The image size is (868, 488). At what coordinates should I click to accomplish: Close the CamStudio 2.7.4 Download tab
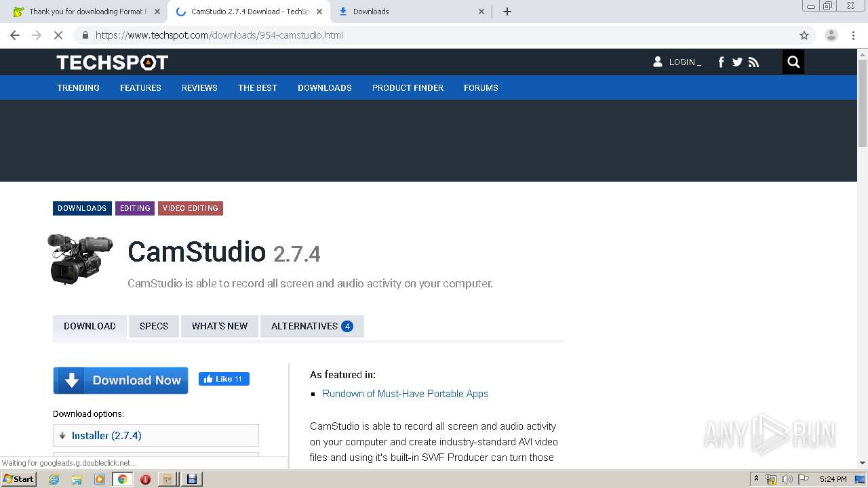coord(319,12)
